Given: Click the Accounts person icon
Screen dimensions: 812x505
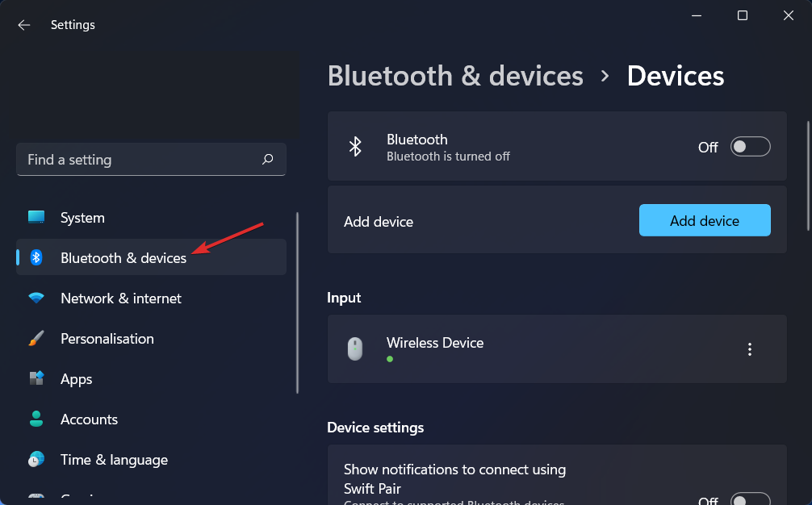Looking at the screenshot, I should [x=37, y=419].
